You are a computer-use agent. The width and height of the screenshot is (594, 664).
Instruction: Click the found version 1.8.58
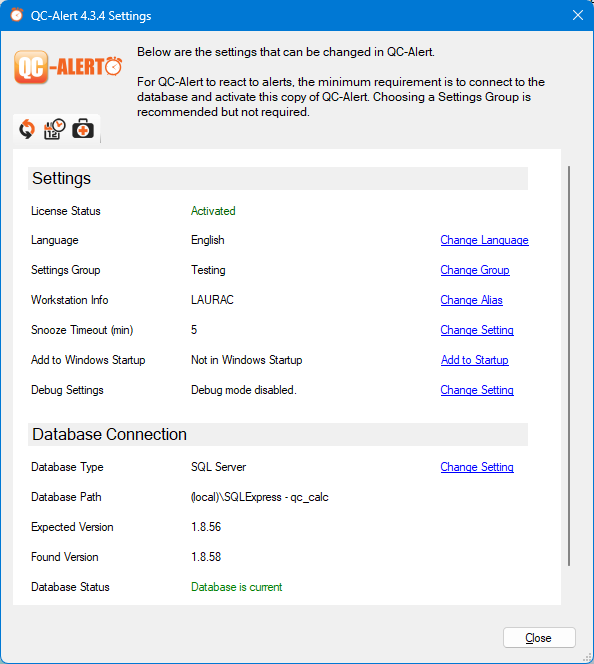tap(206, 557)
